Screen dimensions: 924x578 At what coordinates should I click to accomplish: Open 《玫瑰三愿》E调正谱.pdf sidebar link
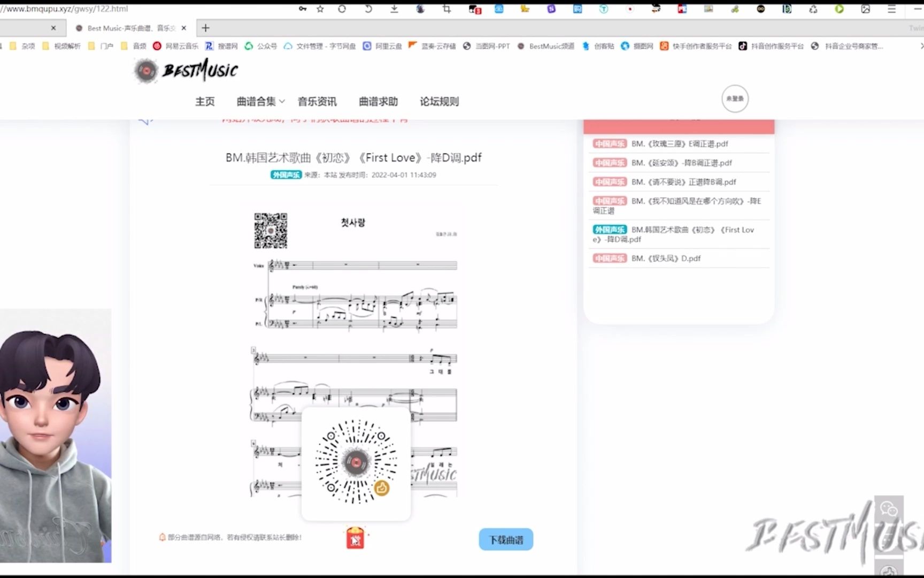(x=680, y=144)
